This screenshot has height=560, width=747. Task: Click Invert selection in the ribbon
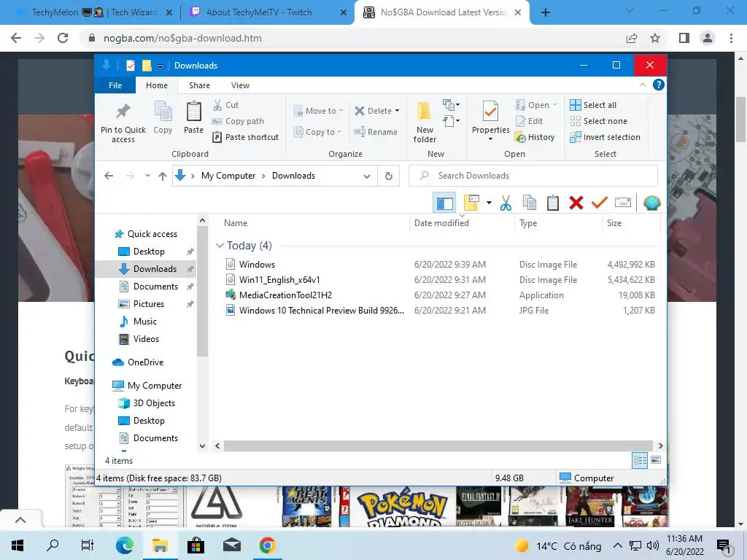pos(605,137)
